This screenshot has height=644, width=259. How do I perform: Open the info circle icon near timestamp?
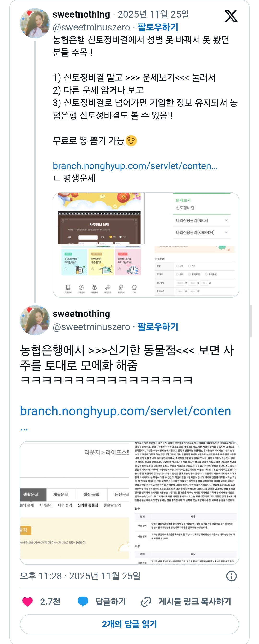pos(231,576)
